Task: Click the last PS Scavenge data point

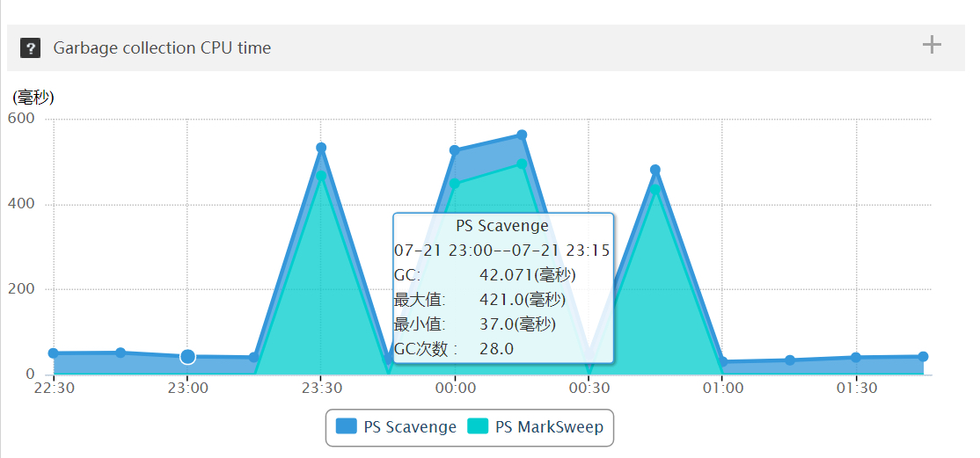Action: tap(923, 357)
